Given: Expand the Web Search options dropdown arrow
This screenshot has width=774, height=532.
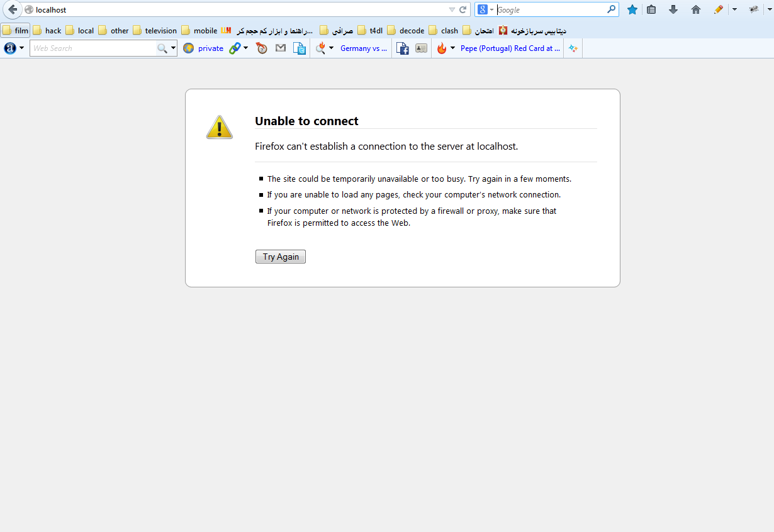Looking at the screenshot, I should (x=173, y=48).
